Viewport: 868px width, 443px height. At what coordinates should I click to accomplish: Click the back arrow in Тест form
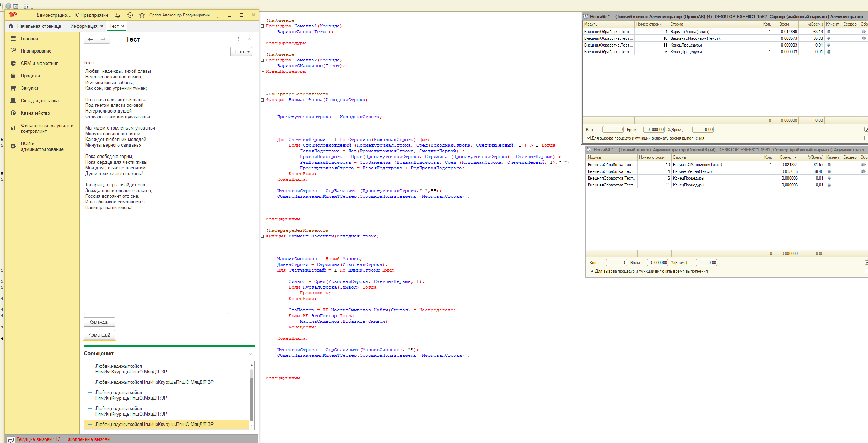tap(91, 39)
